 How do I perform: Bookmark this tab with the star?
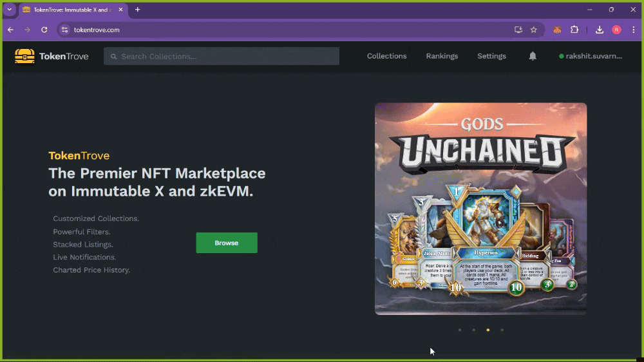[533, 30]
